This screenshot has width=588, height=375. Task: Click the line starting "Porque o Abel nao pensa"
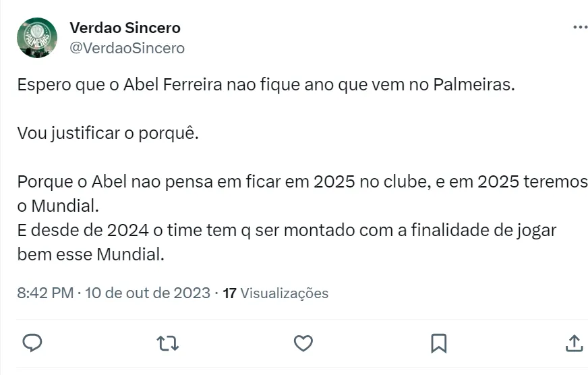point(302,183)
